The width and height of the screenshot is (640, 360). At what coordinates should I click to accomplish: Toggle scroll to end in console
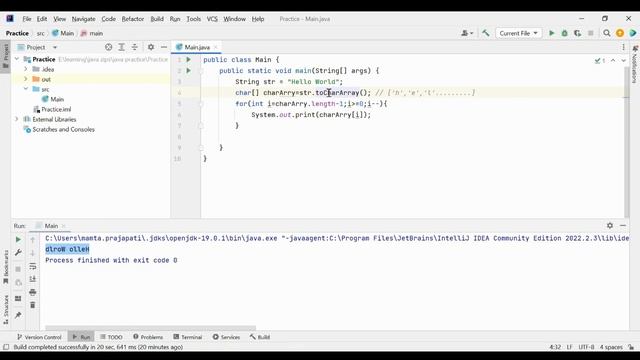tap(33, 279)
